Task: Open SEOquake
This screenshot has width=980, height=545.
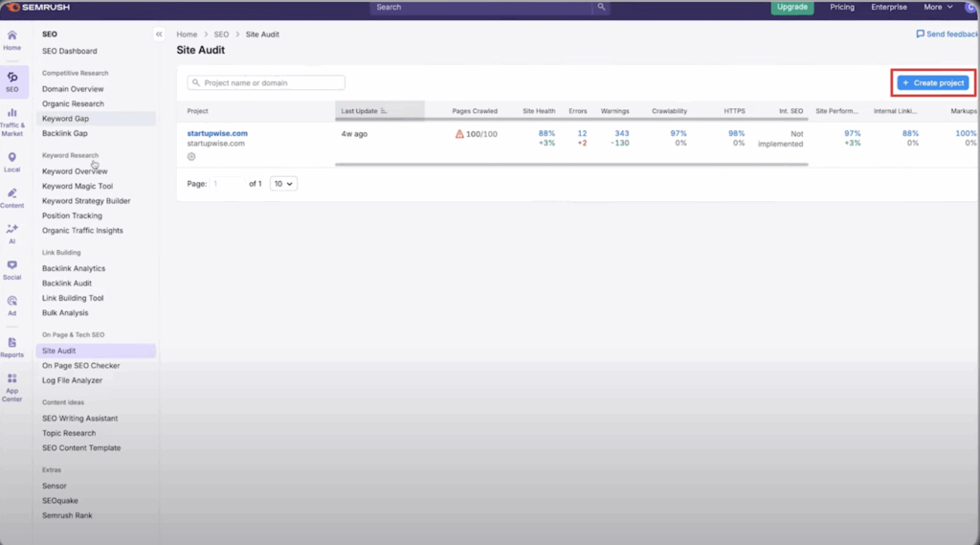Action: point(60,501)
